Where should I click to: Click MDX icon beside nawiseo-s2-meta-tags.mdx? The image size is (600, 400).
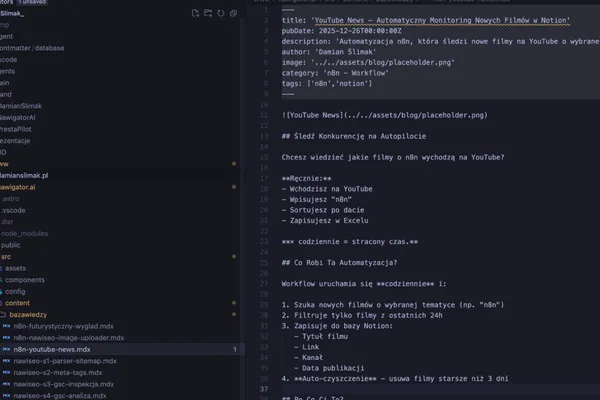tap(7, 372)
